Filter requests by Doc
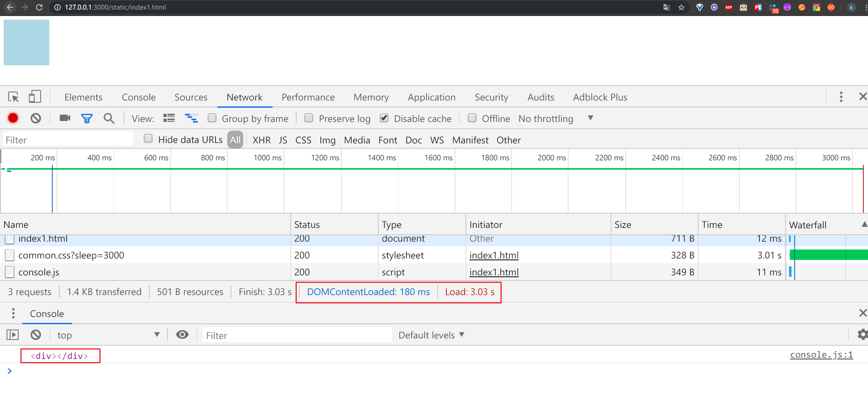Image resolution: width=868 pixels, height=396 pixels. point(413,140)
